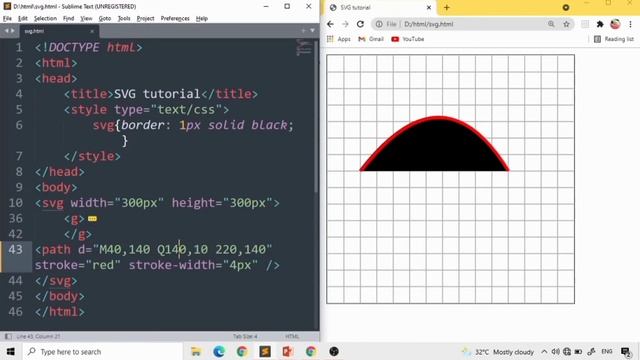Click the volume speaker icon
640x360 pixels.
tap(556, 351)
